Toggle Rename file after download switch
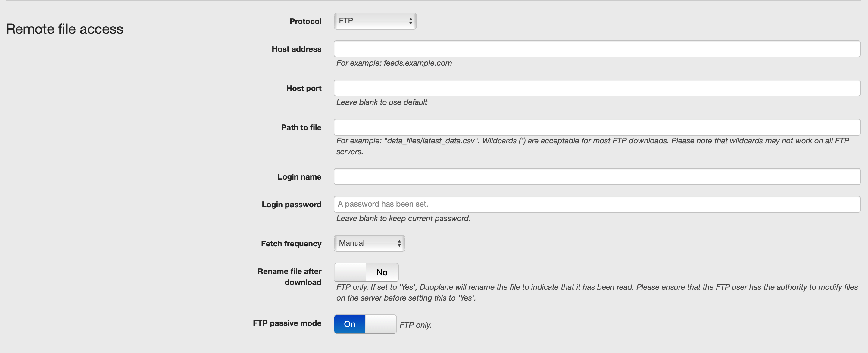Image resolution: width=868 pixels, height=353 pixels. [x=366, y=272]
